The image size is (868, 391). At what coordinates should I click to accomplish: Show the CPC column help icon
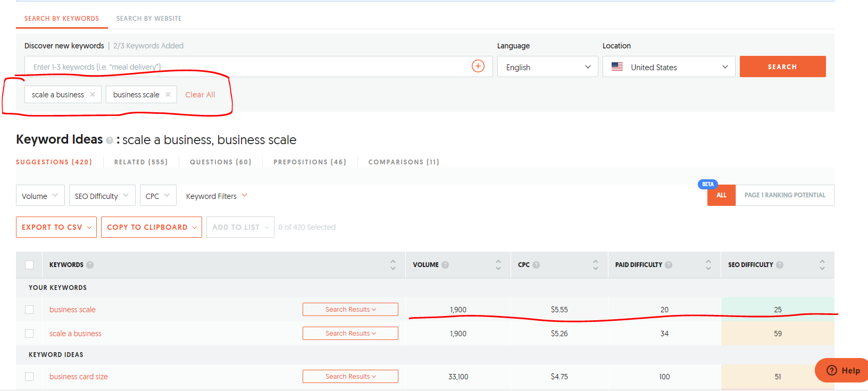(x=536, y=265)
